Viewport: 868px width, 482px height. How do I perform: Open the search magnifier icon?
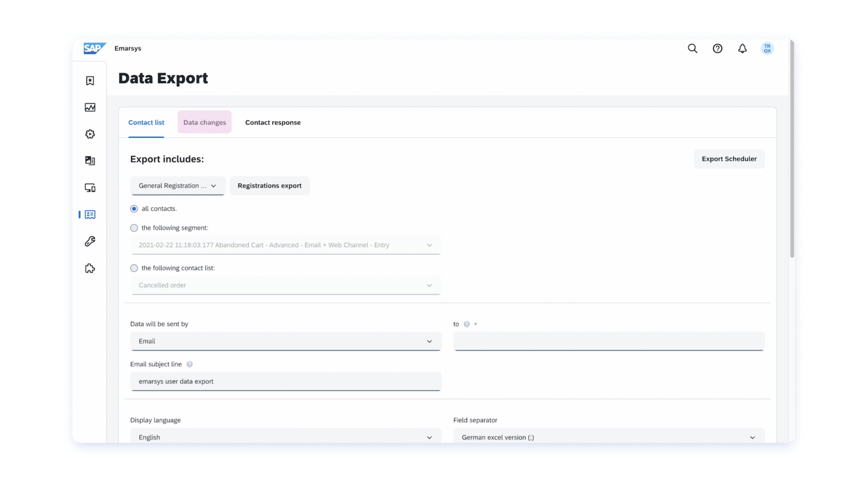coord(693,49)
